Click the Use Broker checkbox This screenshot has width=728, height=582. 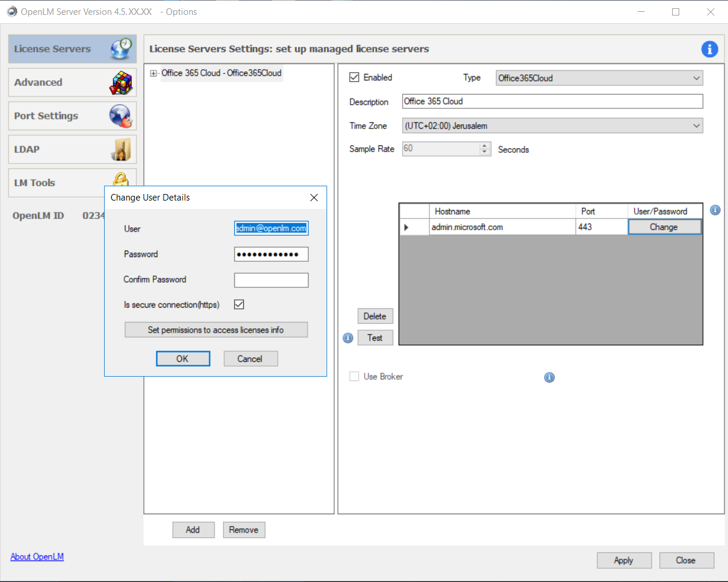[354, 377]
